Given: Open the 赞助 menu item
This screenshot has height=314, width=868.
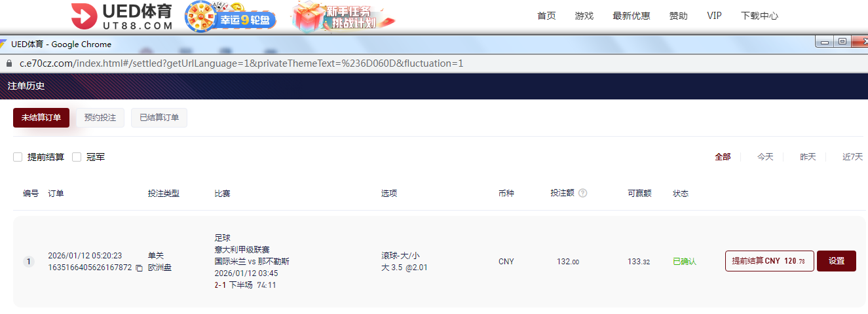Looking at the screenshot, I should [x=679, y=16].
